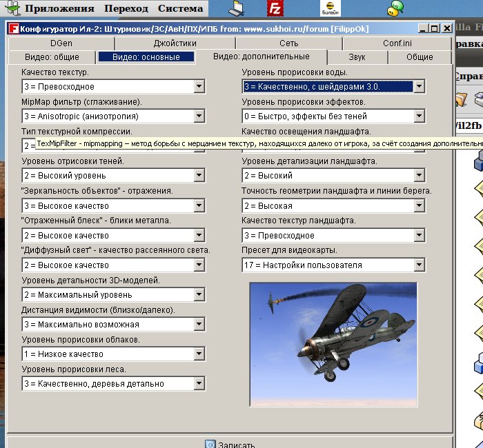483x448 pixels.
Task: Select the Видео: дополнительные tab
Action: click(x=262, y=57)
